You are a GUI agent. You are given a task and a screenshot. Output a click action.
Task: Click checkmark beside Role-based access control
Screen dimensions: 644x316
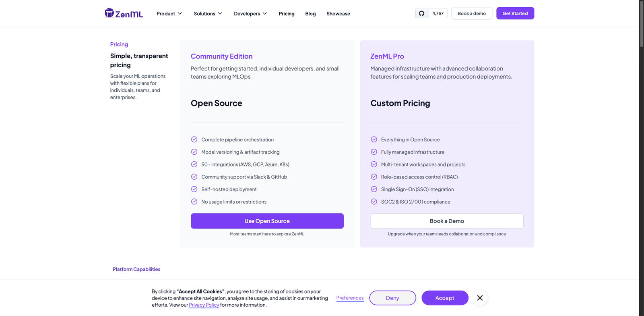tap(374, 177)
